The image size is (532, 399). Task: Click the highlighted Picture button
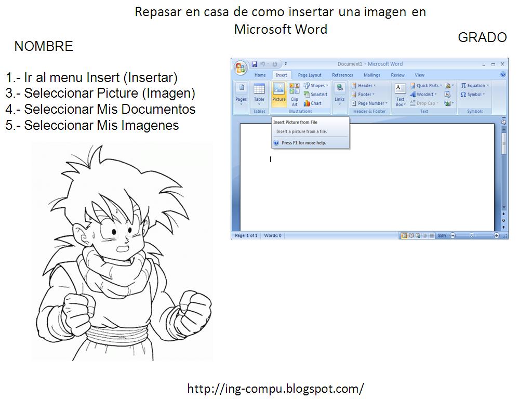click(279, 94)
